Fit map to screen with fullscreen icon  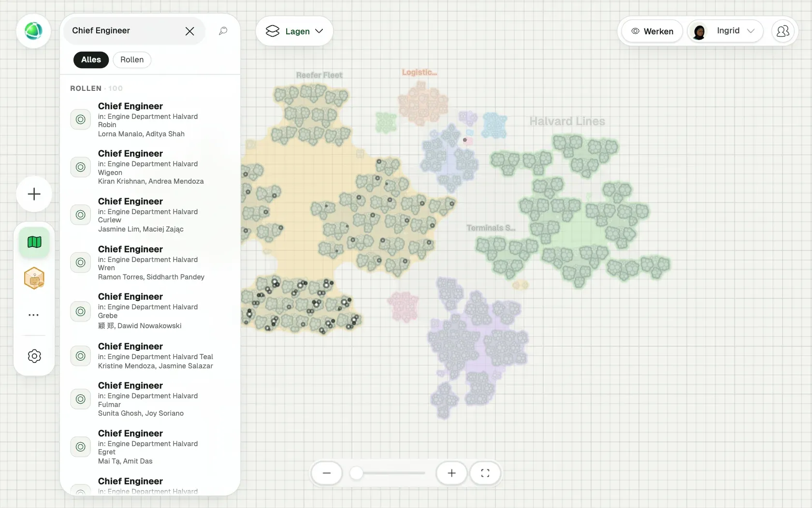pyautogui.click(x=485, y=473)
